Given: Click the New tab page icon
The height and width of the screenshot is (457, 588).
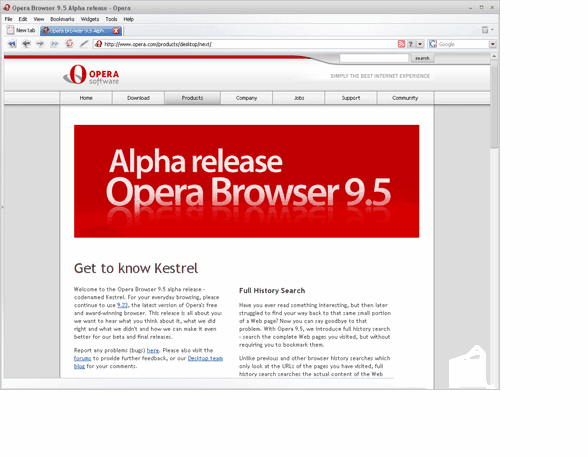Looking at the screenshot, I should (x=10, y=30).
